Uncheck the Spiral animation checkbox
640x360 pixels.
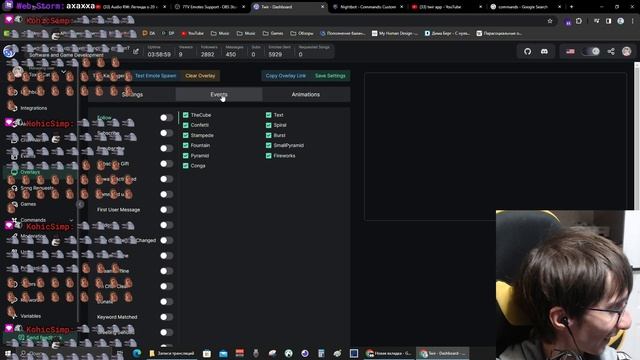point(269,125)
